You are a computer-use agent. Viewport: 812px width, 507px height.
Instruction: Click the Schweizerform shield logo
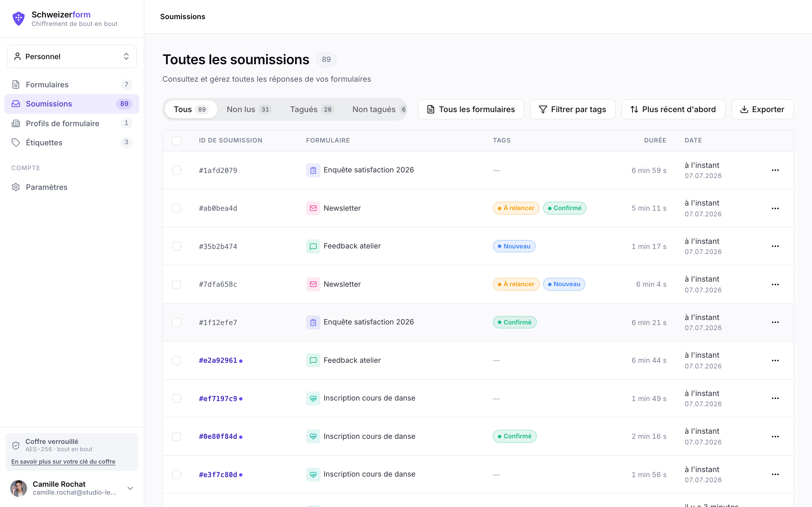click(18, 18)
